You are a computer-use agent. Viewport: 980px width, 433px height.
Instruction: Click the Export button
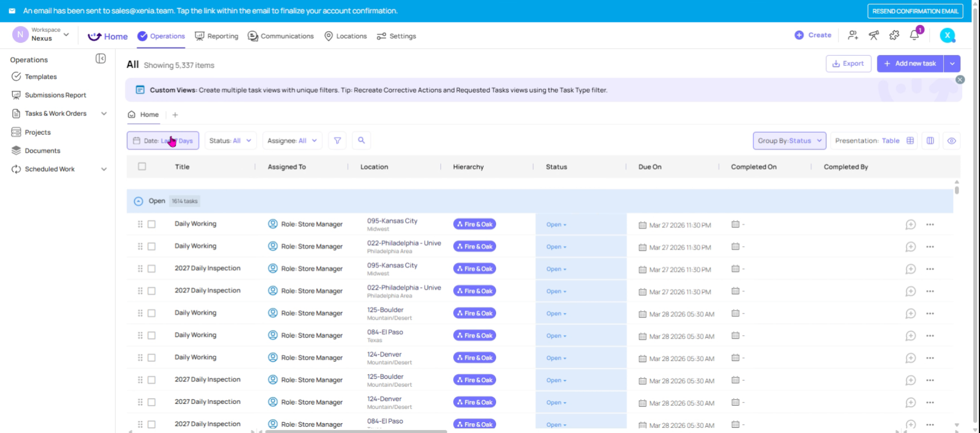848,64
